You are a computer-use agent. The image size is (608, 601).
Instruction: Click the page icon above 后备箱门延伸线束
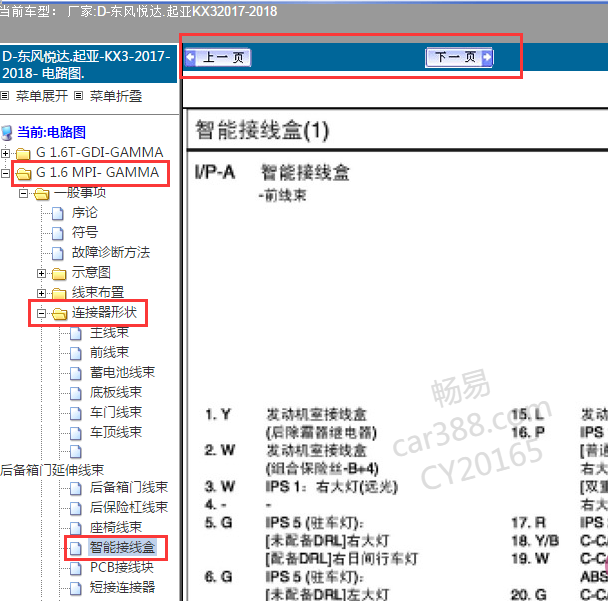76,452
